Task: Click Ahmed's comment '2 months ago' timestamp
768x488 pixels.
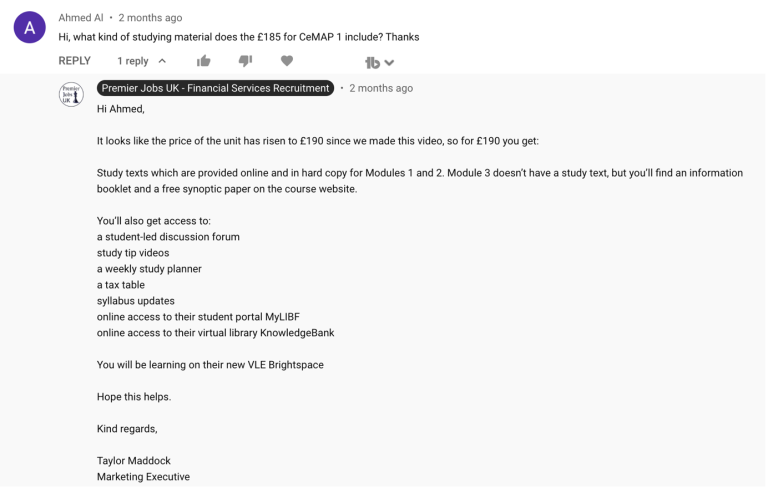Action: (x=150, y=18)
